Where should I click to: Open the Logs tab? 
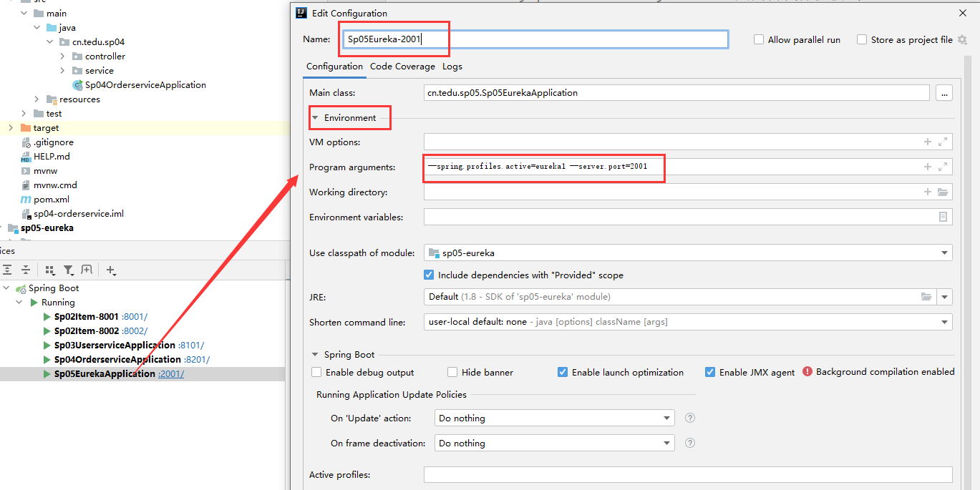(x=452, y=66)
